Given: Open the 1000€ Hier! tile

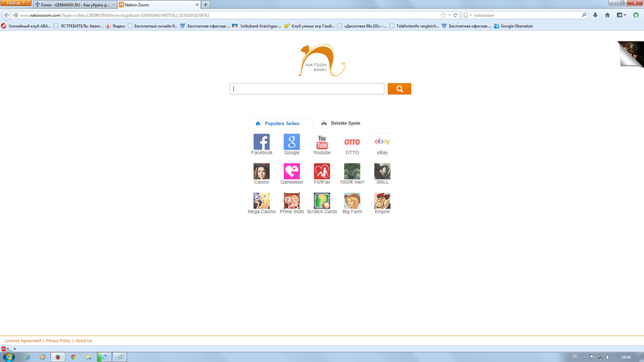Looking at the screenshot, I should click(352, 171).
